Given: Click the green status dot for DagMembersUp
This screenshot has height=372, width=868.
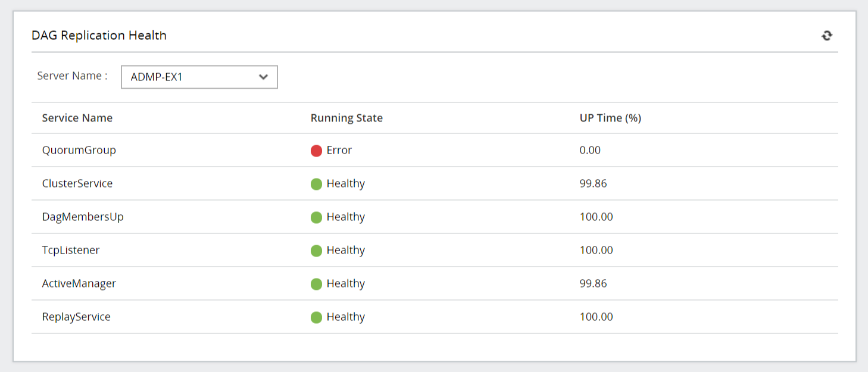Looking at the screenshot, I should pos(316,217).
